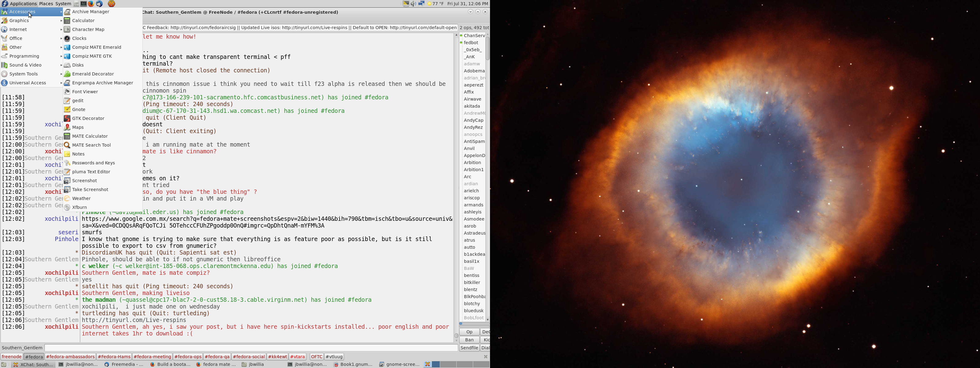Click the chat message input field
This screenshot has height=368, width=980.
pyautogui.click(x=251, y=348)
